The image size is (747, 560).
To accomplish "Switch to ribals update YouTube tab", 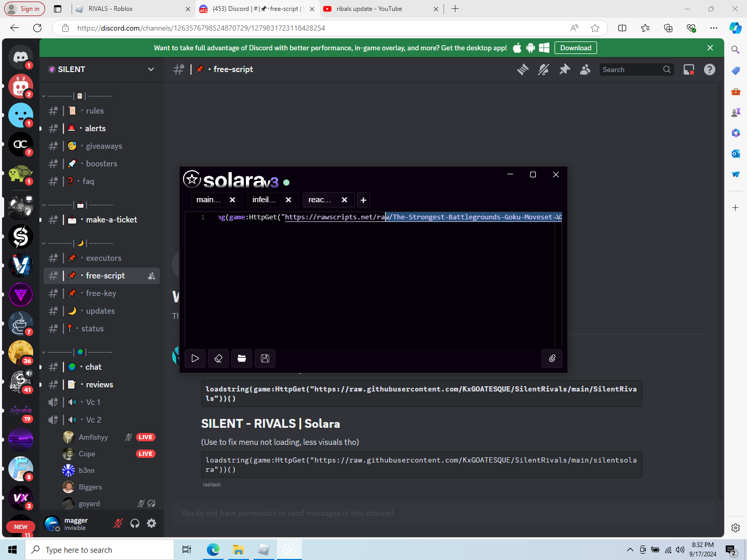I will pyautogui.click(x=381, y=9).
